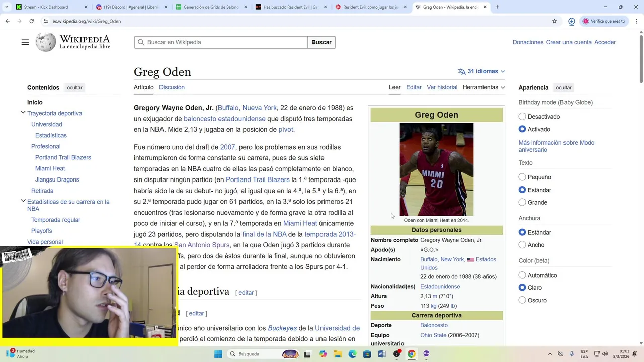
Task: Click the translate icon beside 31 idiomas
Action: pos(461,71)
